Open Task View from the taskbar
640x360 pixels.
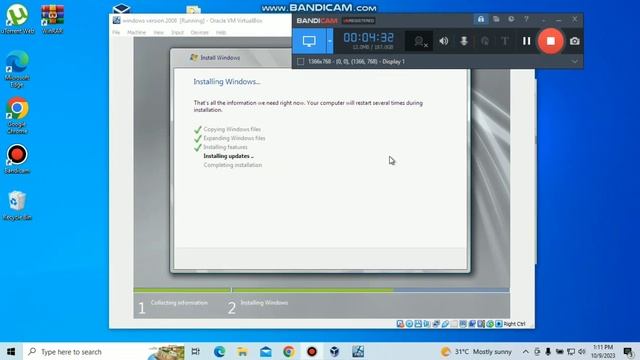click(196, 351)
